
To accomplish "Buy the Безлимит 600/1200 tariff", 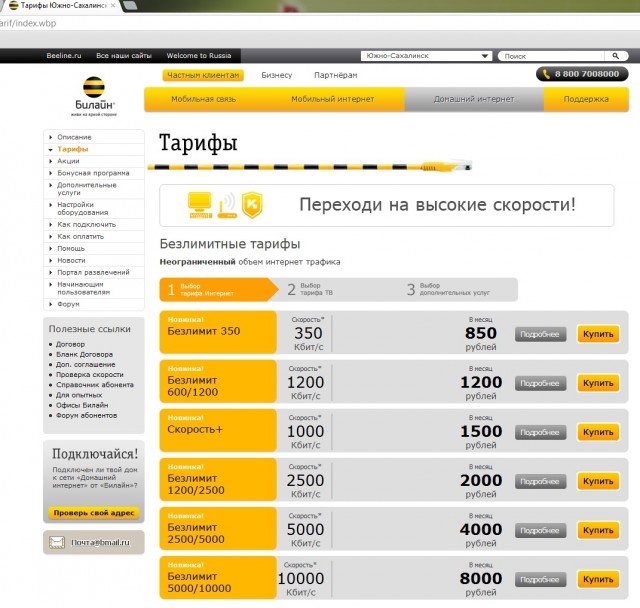I will coord(598,383).
